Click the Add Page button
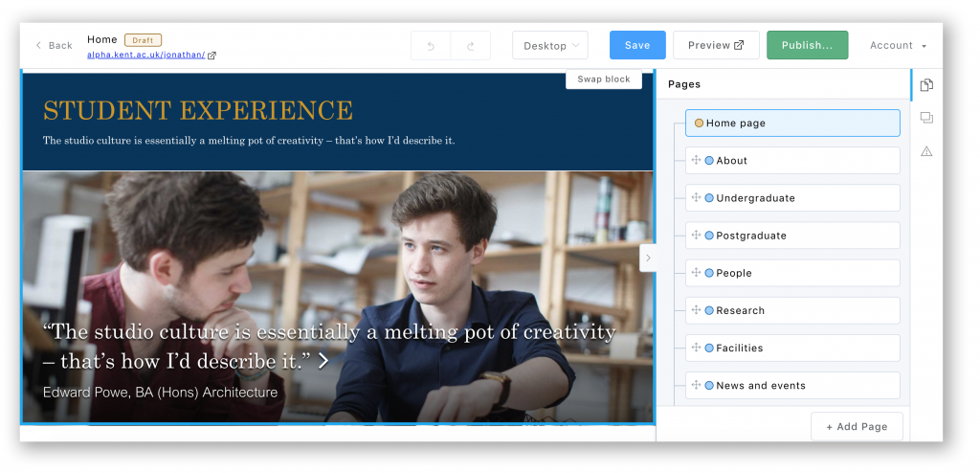Viewport: 980px width, 473px height. [x=856, y=427]
